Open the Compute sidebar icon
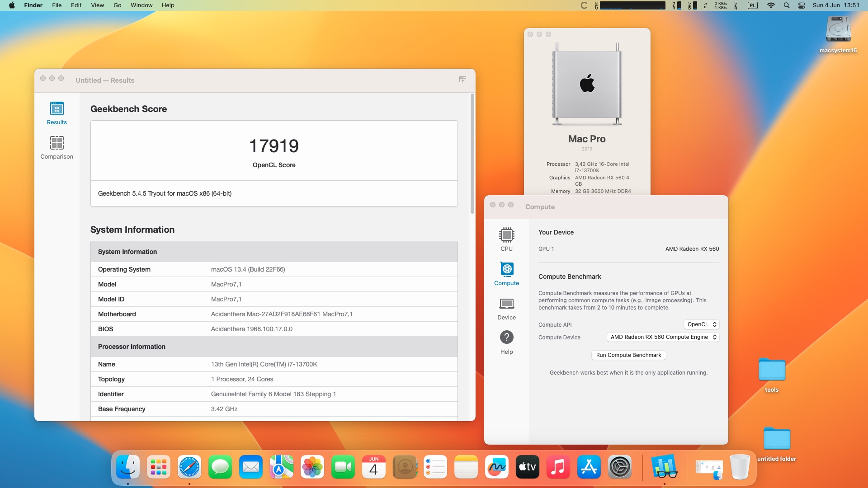This screenshot has width=868, height=488. (506, 274)
